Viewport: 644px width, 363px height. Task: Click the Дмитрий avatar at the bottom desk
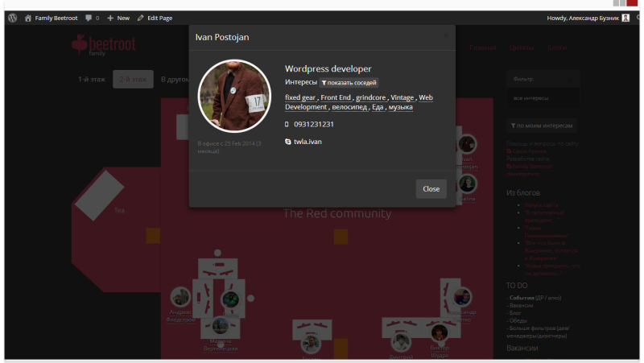(400, 342)
